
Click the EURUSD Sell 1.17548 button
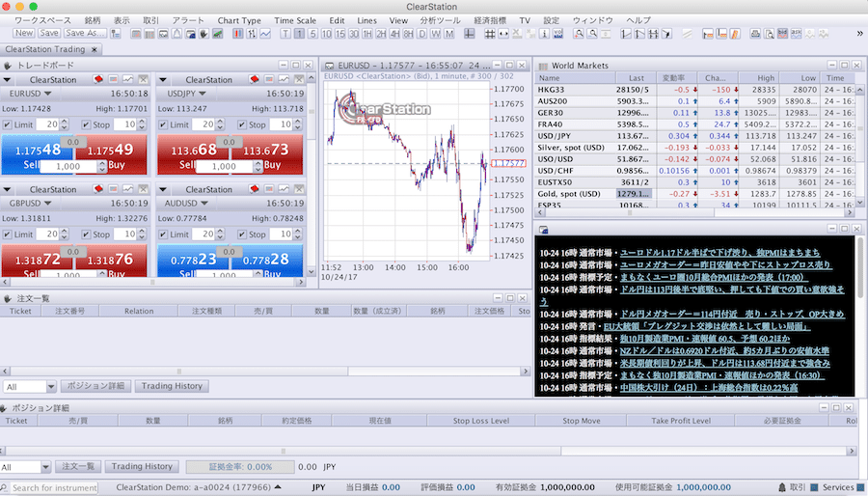(x=38, y=155)
